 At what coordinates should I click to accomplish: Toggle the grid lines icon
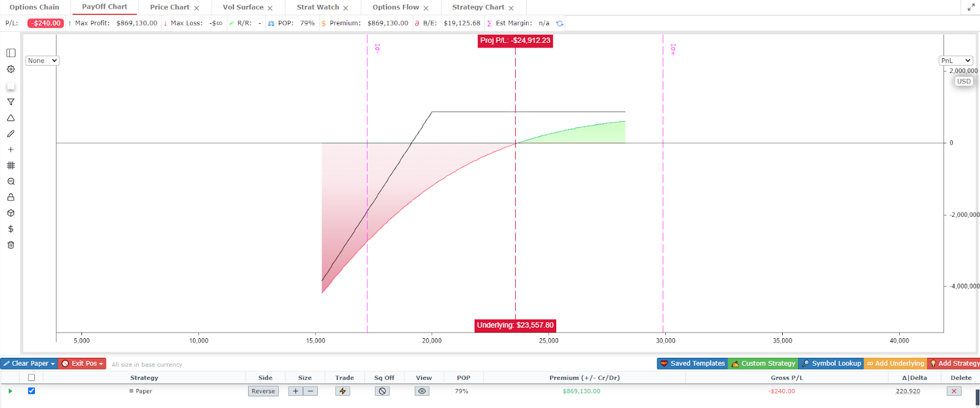pyautogui.click(x=10, y=165)
